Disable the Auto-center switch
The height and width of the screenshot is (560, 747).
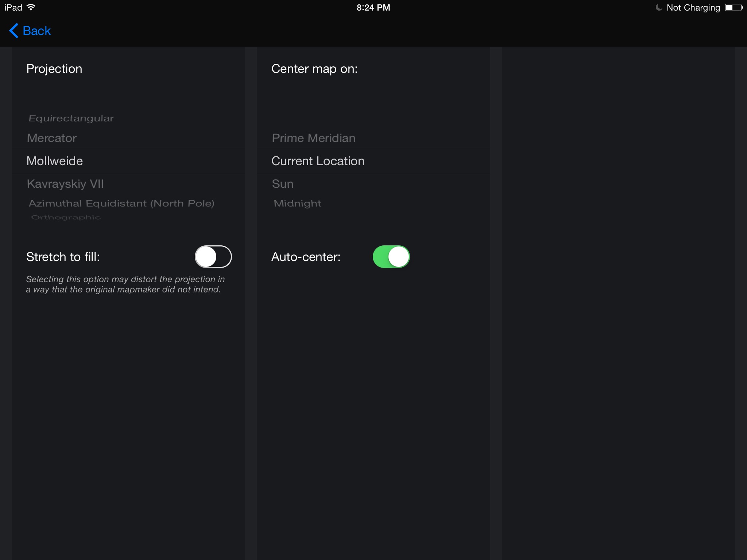(391, 257)
